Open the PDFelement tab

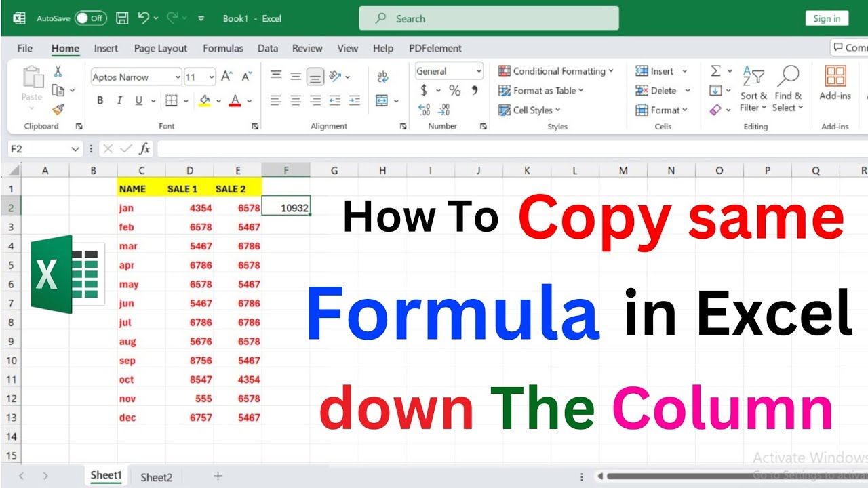point(435,48)
